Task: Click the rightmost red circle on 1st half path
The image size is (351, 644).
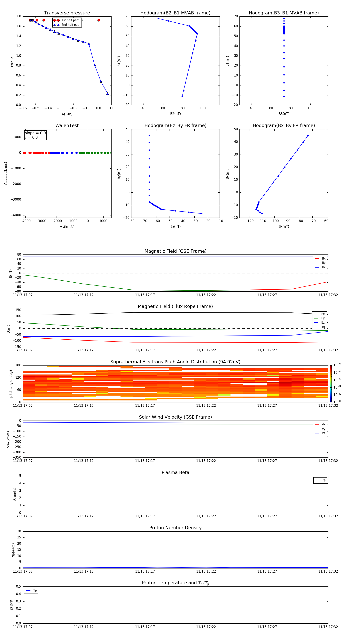Action: 99,20
